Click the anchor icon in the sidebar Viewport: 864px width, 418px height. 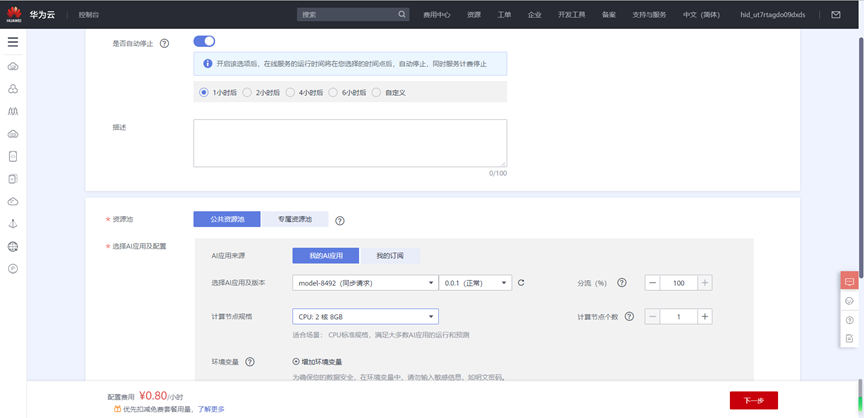pyautogui.click(x=13, y=224)
